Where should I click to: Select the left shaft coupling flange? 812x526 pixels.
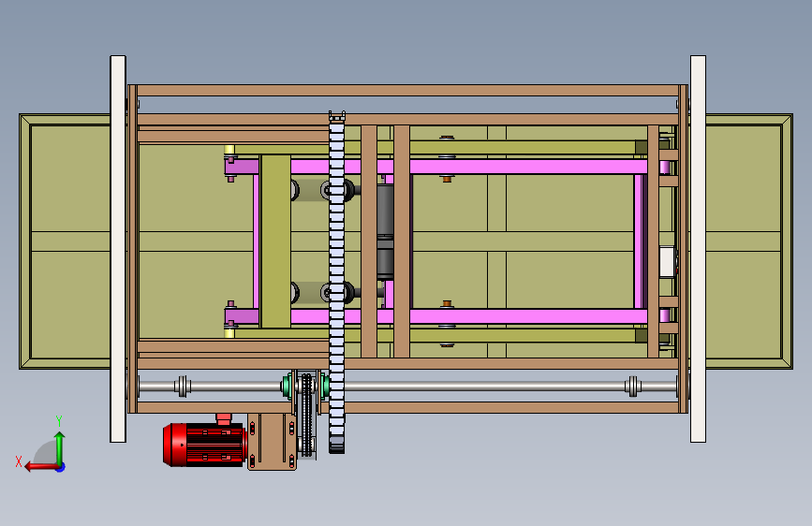(x=183, y=387)
